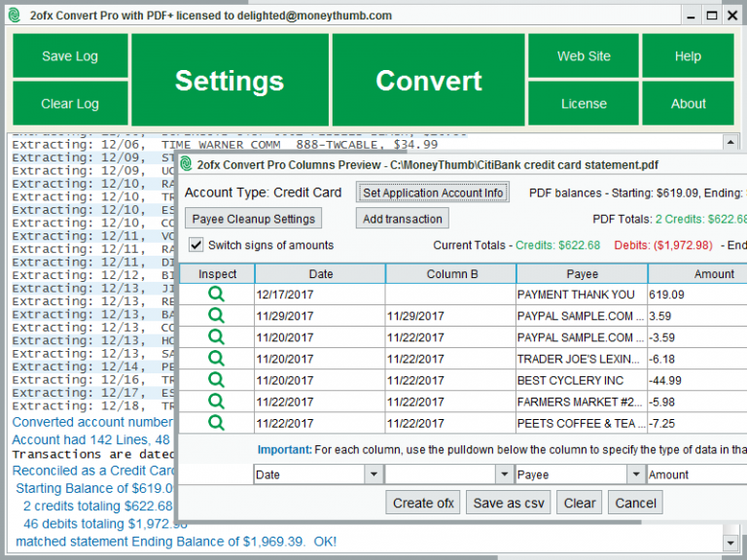Click the 2 credits totaling log line
Screen dimensions: 747x560
[97, 506]
